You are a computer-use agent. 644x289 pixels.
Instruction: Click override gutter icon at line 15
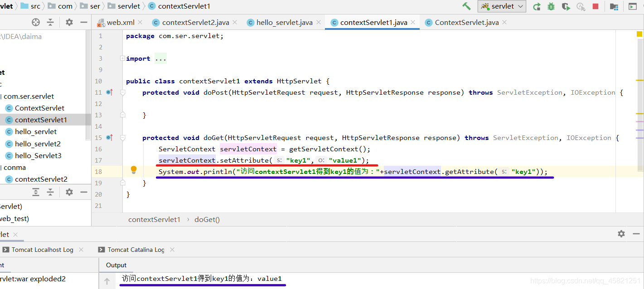point(109,138)
